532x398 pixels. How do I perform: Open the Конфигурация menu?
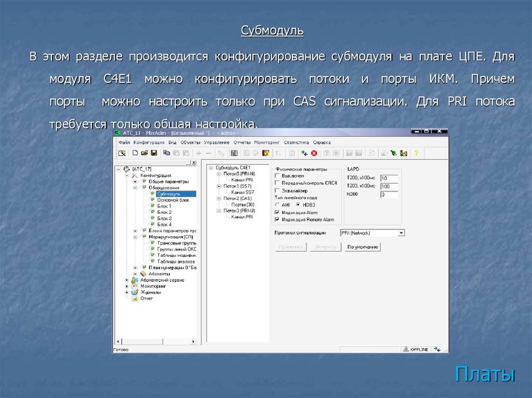[x=149, y=142]
